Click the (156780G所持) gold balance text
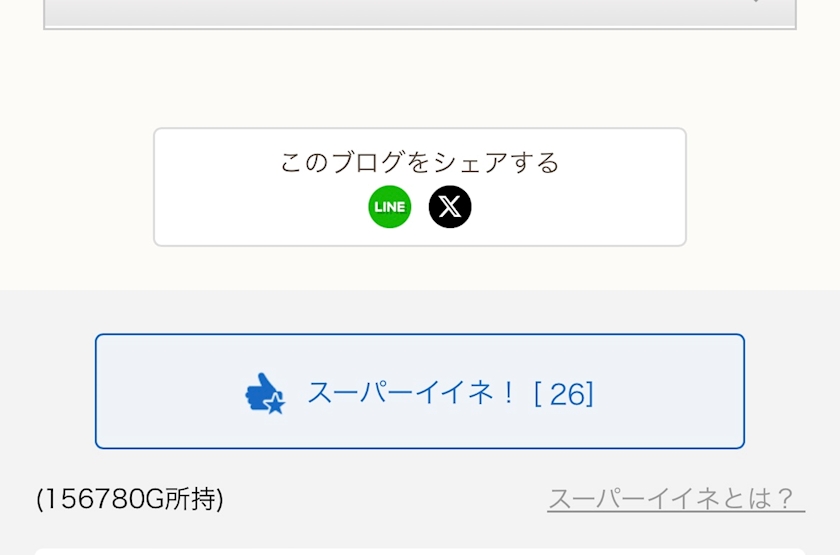 pyautogui.click(x=130, y=499)
